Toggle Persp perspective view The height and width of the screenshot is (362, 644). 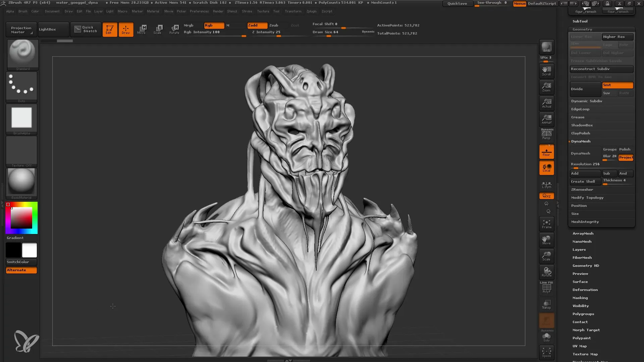coord(546,134)
